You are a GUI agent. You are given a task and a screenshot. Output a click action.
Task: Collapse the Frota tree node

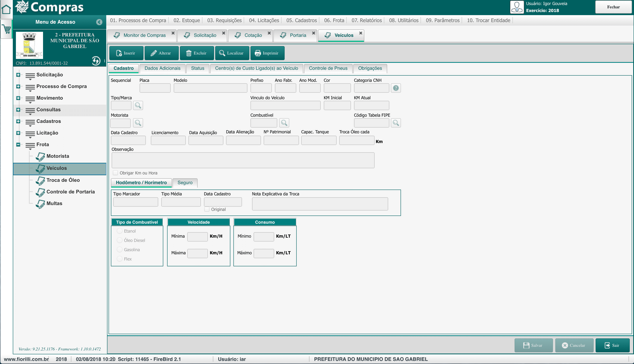(18, 145)
